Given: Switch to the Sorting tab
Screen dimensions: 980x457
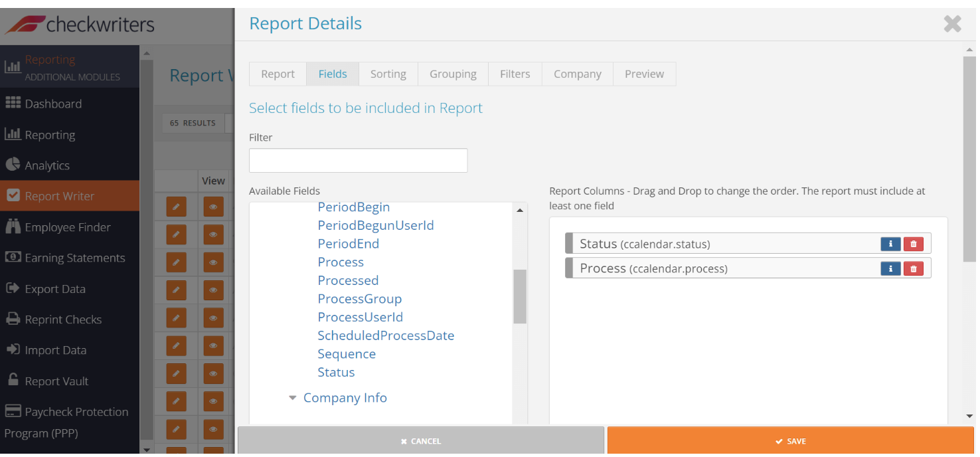Looking at the screenshot, I should [x=388, y=74].
